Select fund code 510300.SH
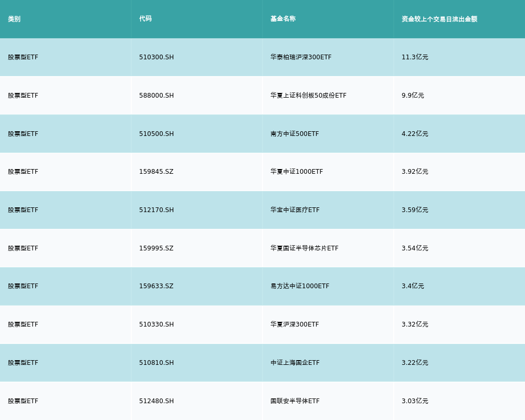Screen dimensions: 525x420 click(x=156, y=57)
